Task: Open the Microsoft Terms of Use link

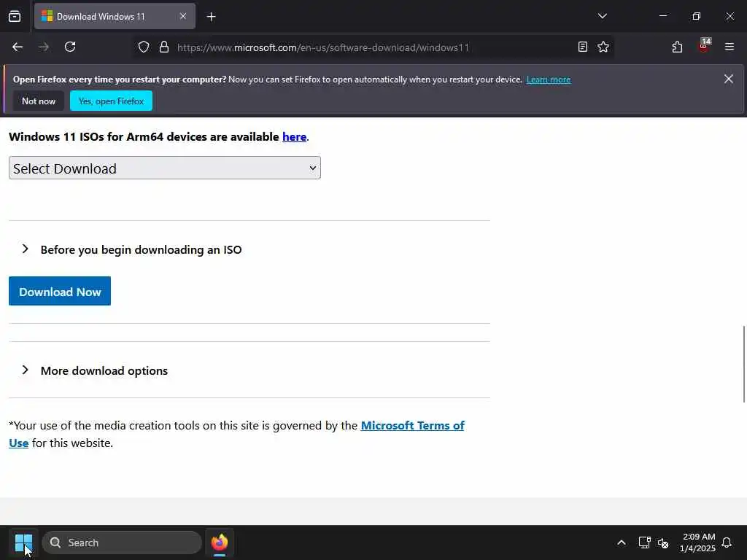Action: pyautogui.click(x=413, y=426)
